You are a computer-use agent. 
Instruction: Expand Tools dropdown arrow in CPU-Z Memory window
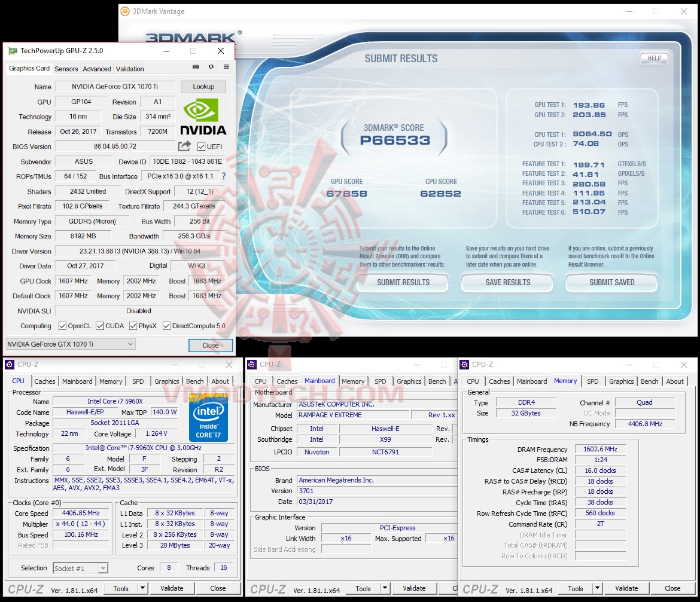point(597,588)
